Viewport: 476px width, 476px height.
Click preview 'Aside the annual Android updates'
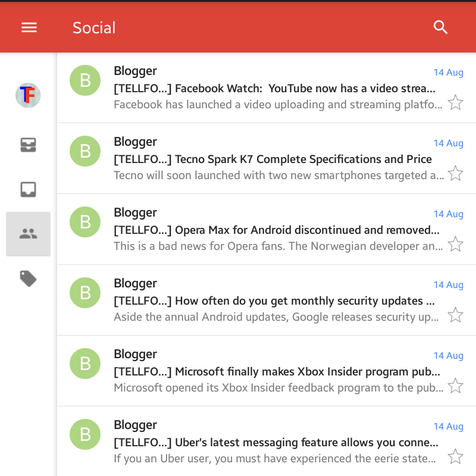276,317
